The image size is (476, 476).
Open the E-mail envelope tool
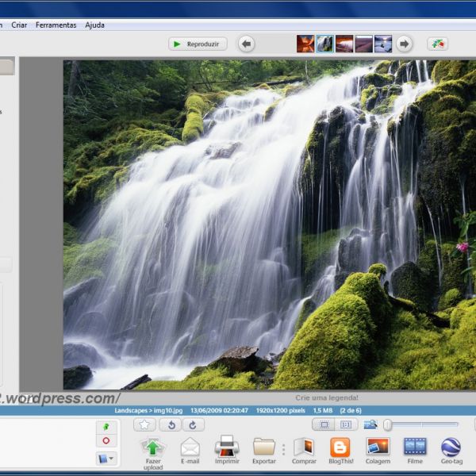point(190,447)
